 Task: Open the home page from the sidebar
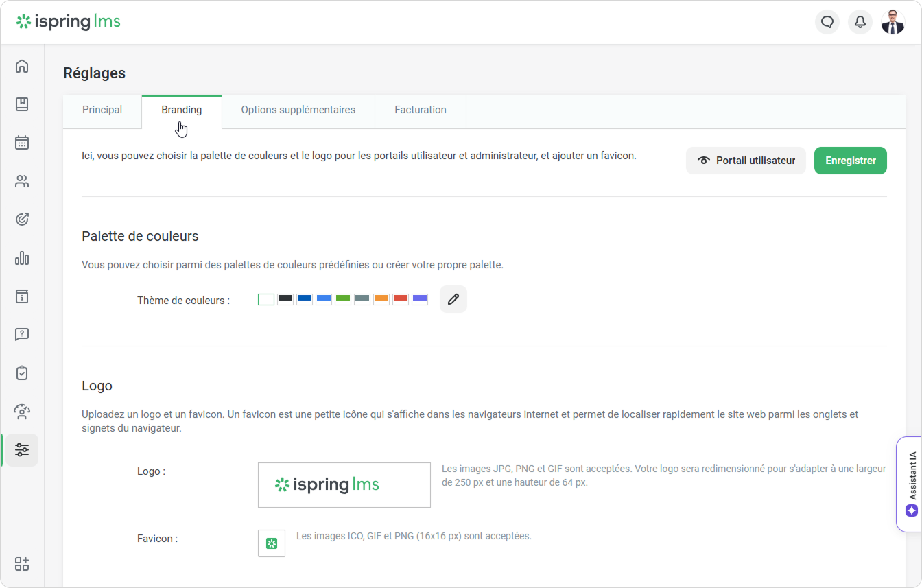(x=22, y=67)
